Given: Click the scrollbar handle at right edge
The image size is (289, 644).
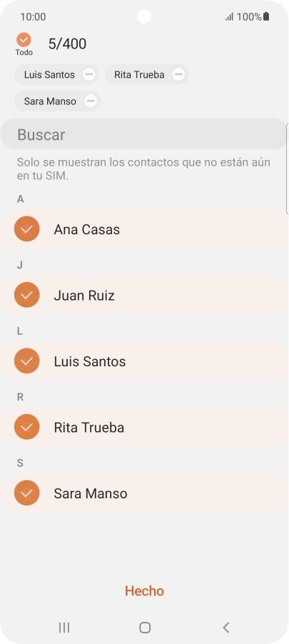Looking at the screenshot, I should (x=287, y=168).
